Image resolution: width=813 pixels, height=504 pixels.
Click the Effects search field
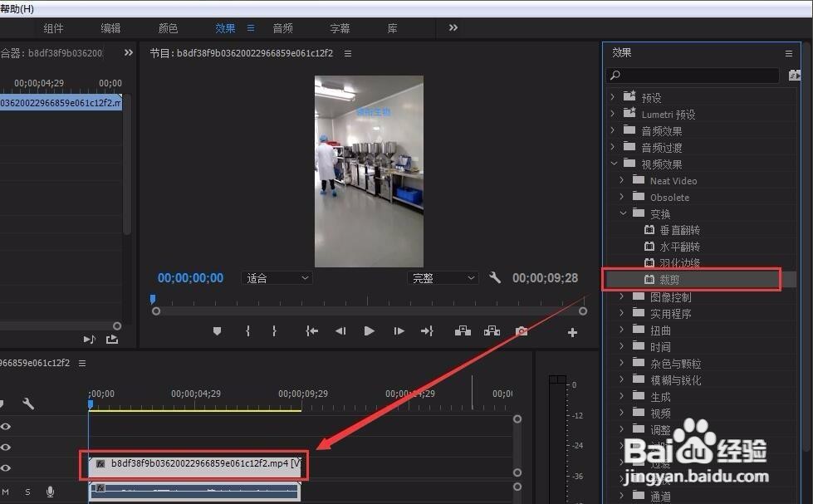[x=693, y=76]
